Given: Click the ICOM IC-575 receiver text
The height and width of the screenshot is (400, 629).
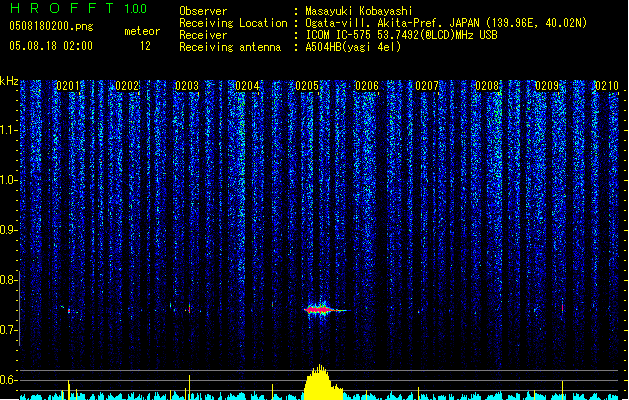Looking at the screenshot, I should [401, 35].
